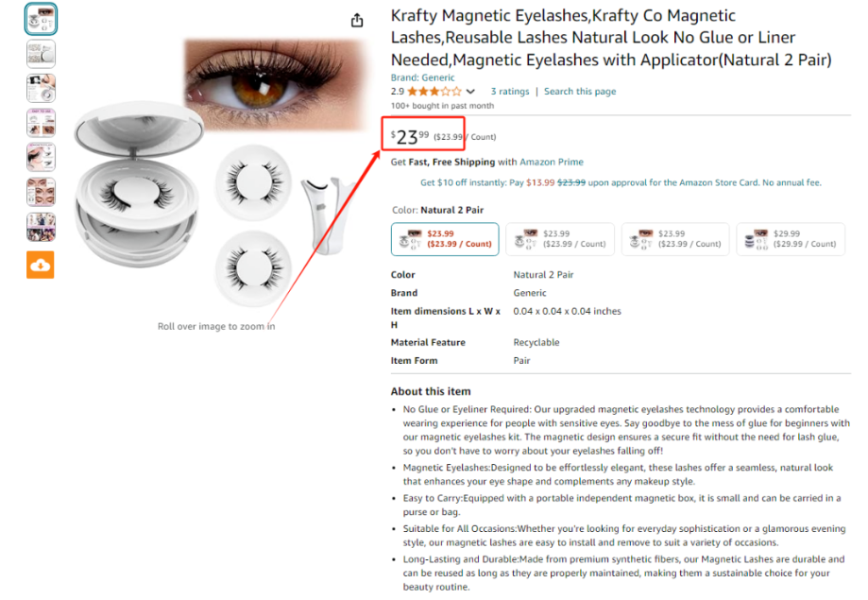Select the fifth product thumbnail image
Viewport: 868px width, 600px height.
(41, 158)
